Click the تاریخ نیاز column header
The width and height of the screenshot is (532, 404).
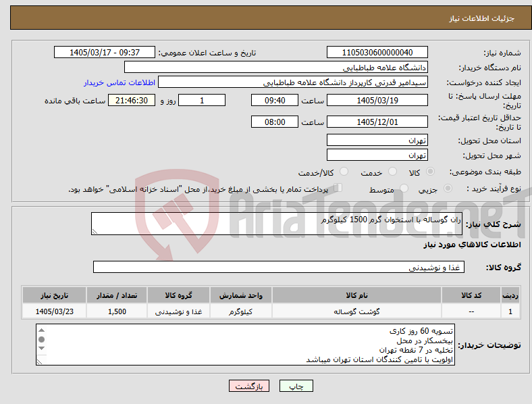(54, 295)
